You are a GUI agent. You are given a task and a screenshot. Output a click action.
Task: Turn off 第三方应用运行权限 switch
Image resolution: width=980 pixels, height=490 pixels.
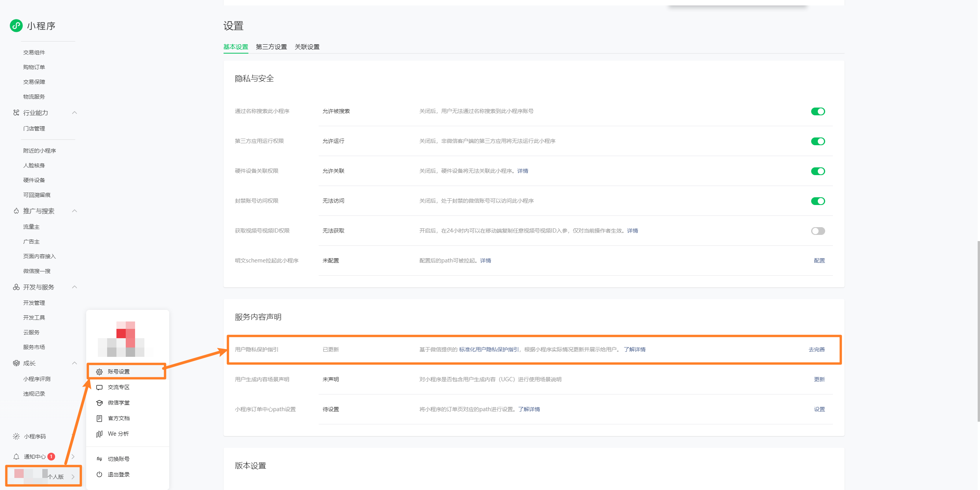pos(818,141)
